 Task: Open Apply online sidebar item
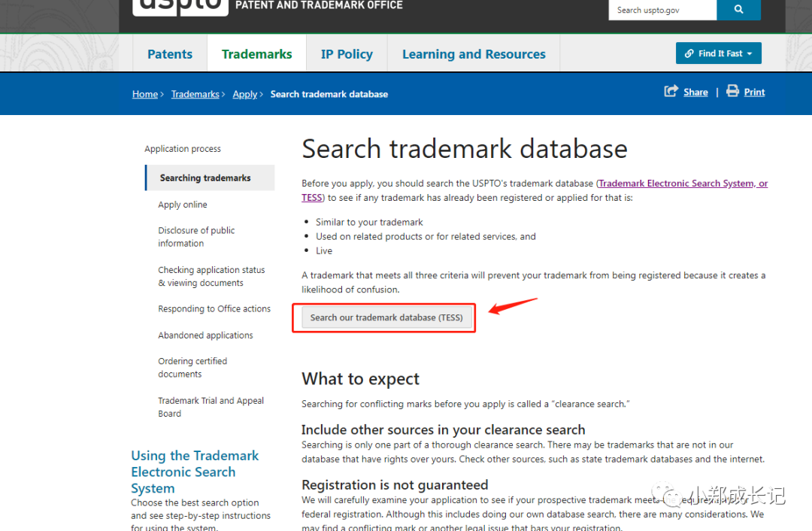pos(183,205)
